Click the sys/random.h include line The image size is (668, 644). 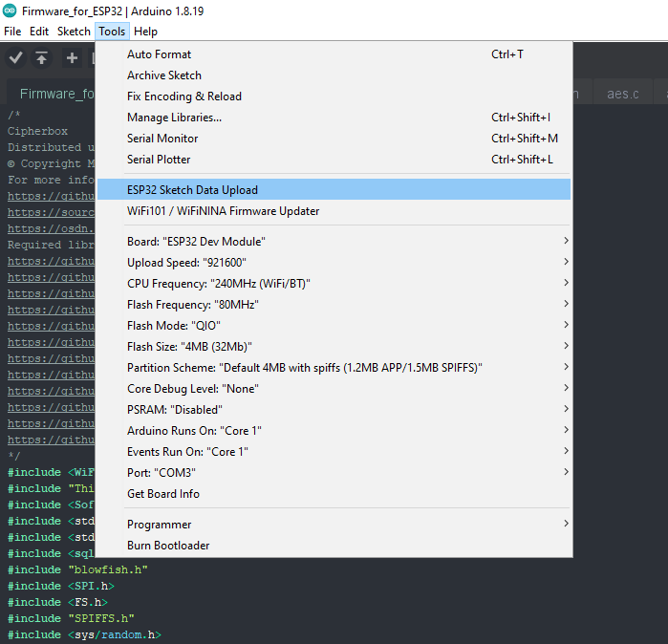click(84, 634)
